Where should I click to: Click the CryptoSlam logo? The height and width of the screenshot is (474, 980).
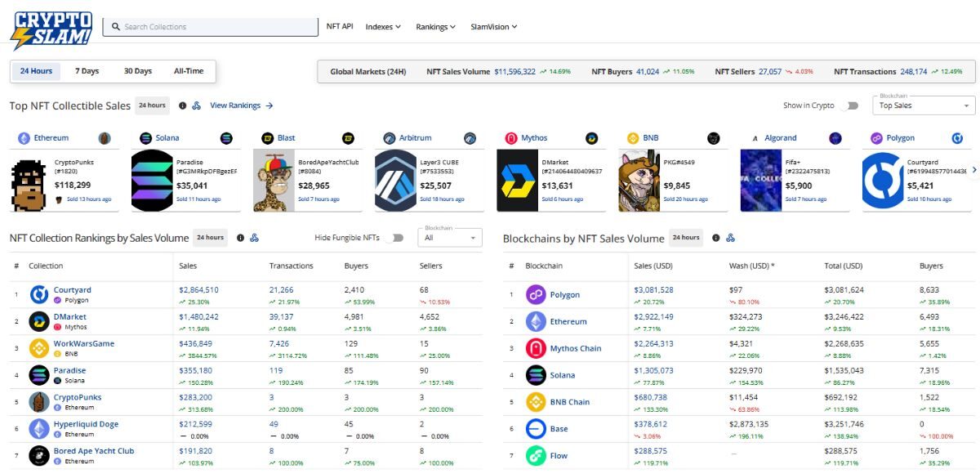(51, 30)
